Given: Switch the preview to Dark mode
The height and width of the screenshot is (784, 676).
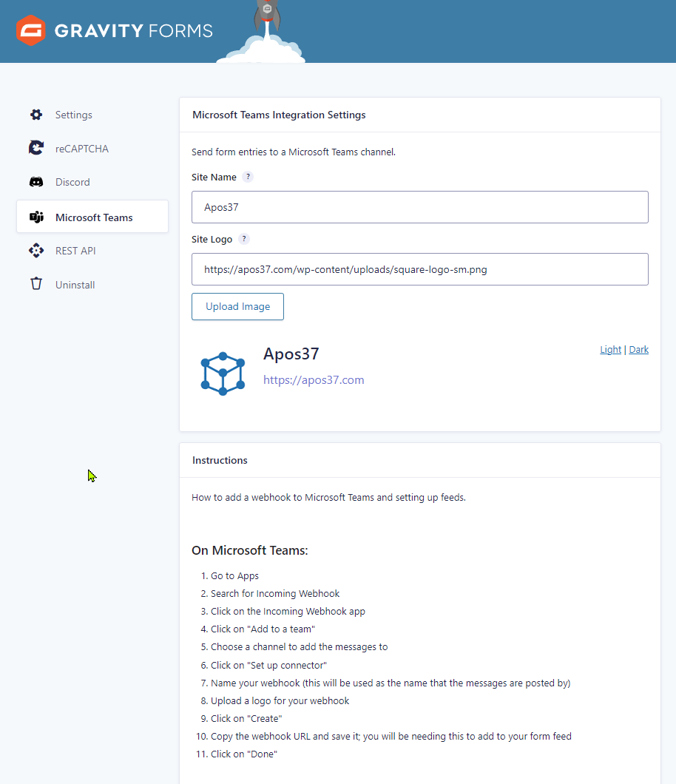Looking at the screenshot, I should pos(638,349).
